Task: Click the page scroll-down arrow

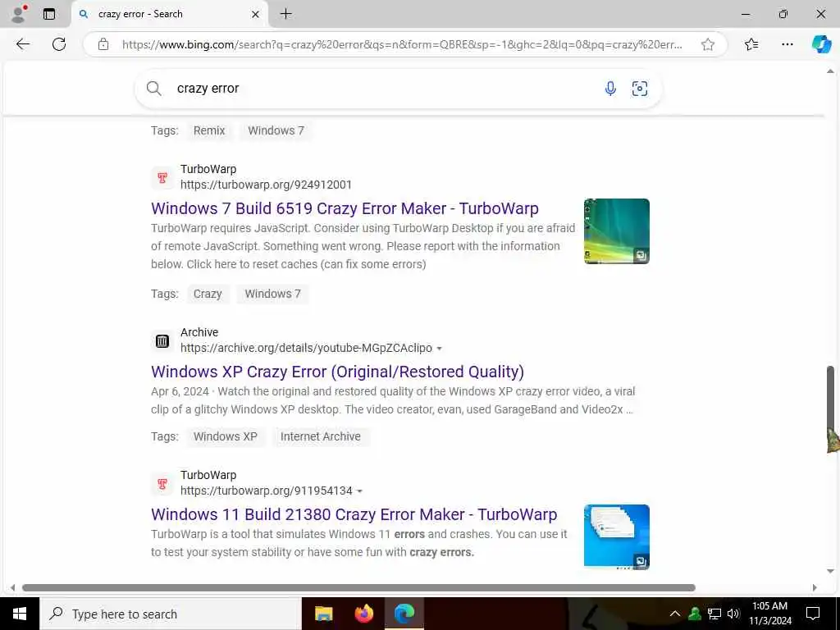Action: tap(830, 571)
